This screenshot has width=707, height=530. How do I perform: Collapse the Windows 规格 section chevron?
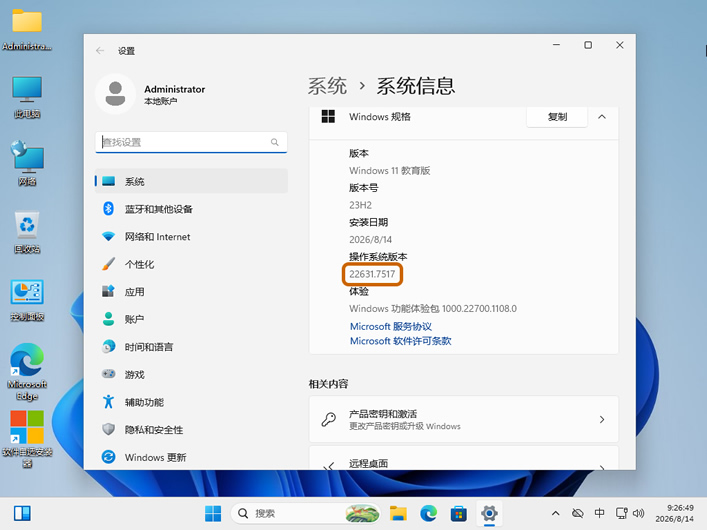point(602,117)
